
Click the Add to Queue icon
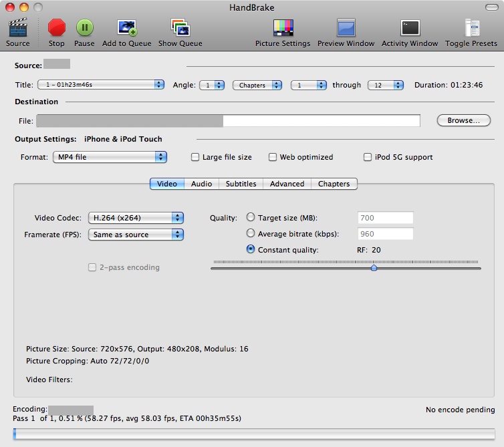(x=127, y=28)
